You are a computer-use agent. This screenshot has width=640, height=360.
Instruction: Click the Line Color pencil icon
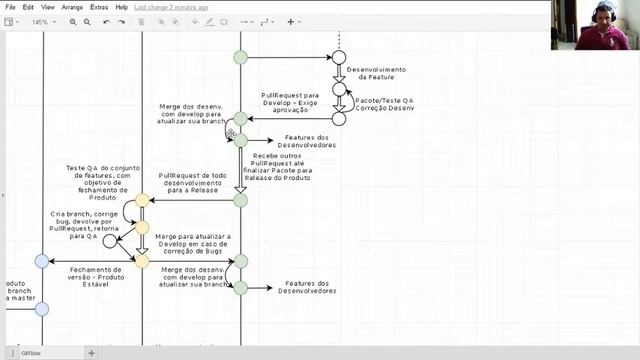click(210, 22)
